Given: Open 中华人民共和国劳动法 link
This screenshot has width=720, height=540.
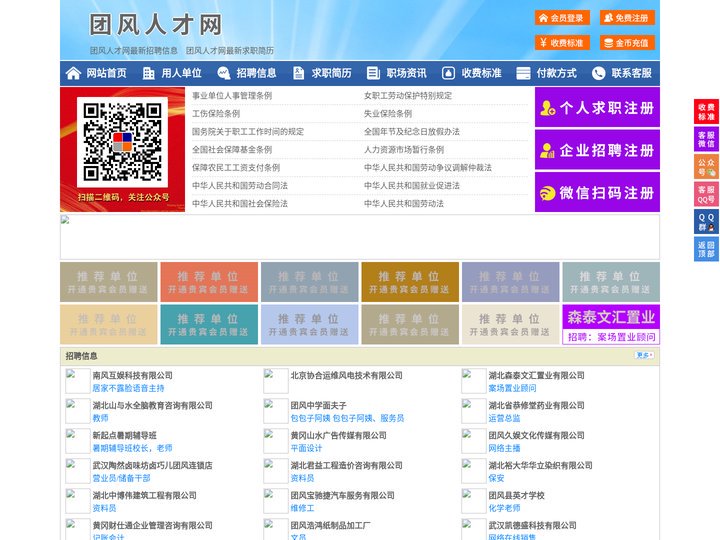Looking at the screenshot, I should coord(404,203).
